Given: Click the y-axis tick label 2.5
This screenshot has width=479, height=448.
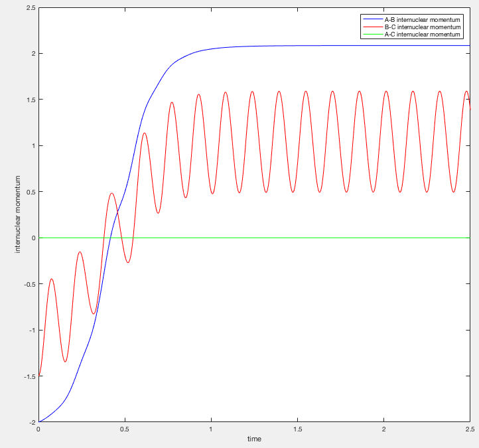Looking at the screenshot, I should point(31,7).
